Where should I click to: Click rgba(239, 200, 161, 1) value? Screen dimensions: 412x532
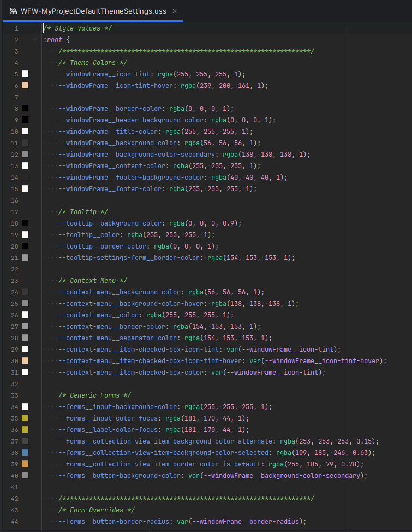coord(223,86)
